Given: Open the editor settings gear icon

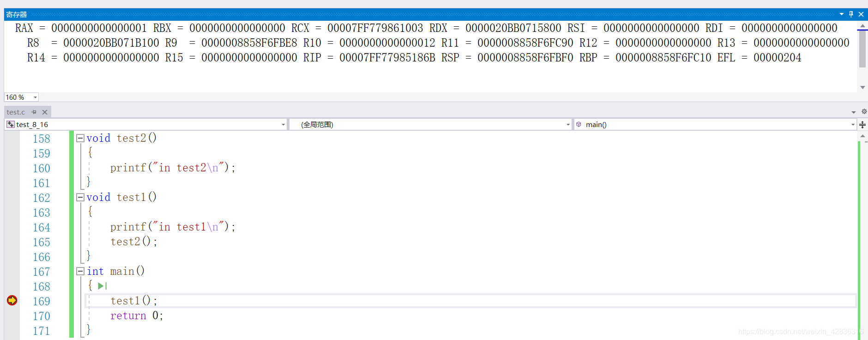Looking at the screenshot, I should (x=864, y=111).
